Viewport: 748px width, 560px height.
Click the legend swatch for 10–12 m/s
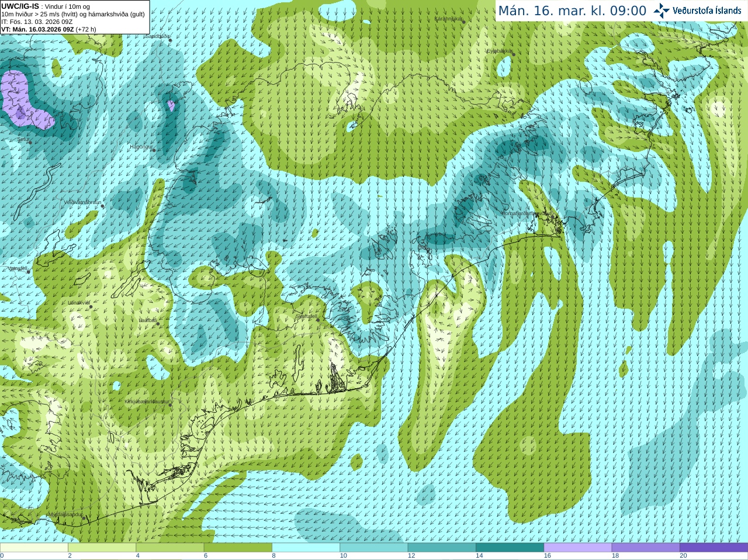click(x=373, y=548)
